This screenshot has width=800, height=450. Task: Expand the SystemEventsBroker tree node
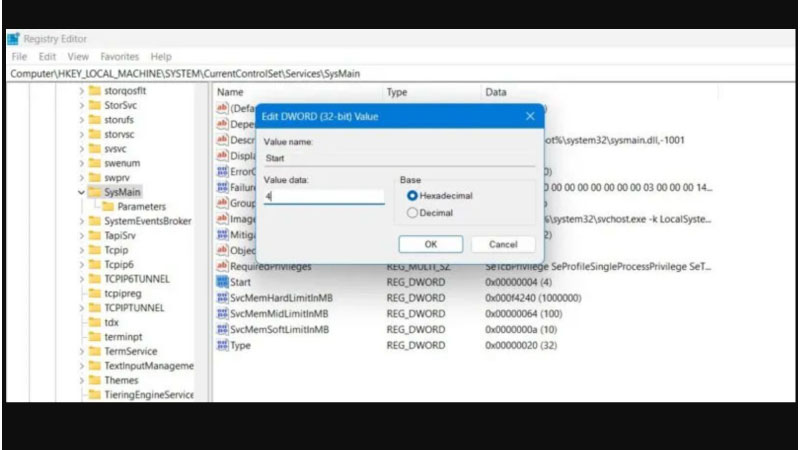coord(82,221)
